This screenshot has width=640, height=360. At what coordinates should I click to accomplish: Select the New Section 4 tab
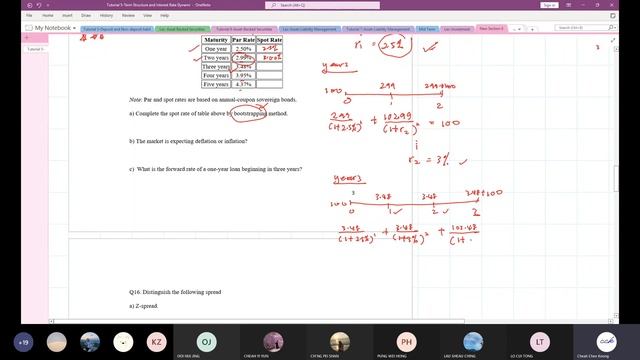(x=491, y=29)
